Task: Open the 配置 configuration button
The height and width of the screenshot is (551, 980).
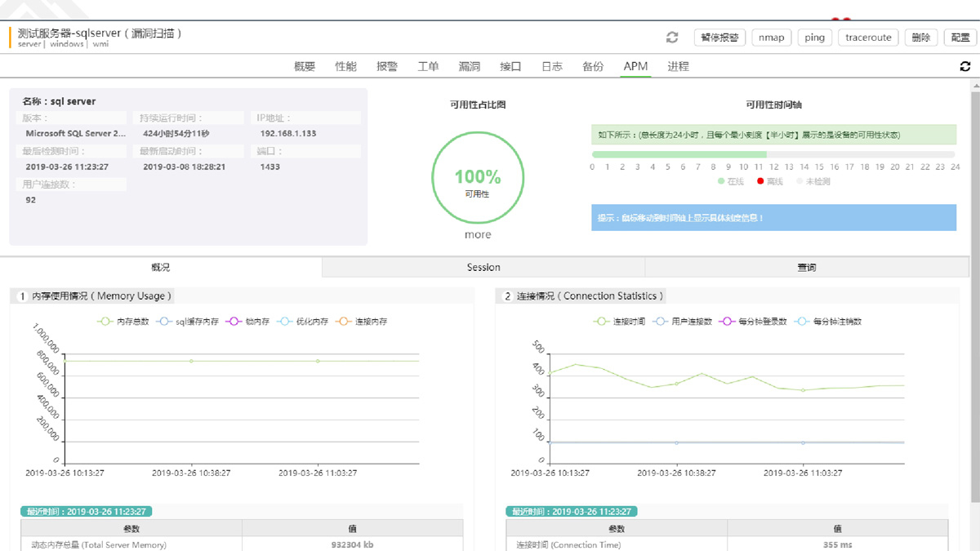Action: (960, 38)
